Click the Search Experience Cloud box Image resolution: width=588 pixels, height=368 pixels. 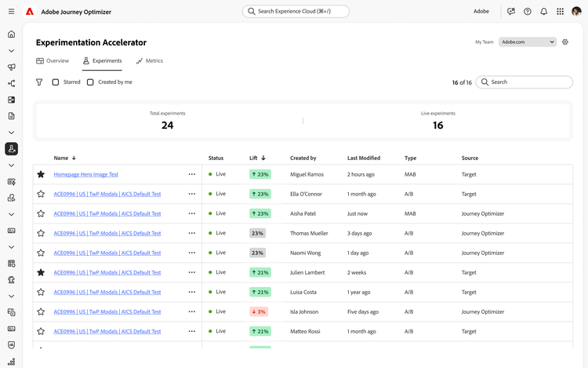pos(296,12)
